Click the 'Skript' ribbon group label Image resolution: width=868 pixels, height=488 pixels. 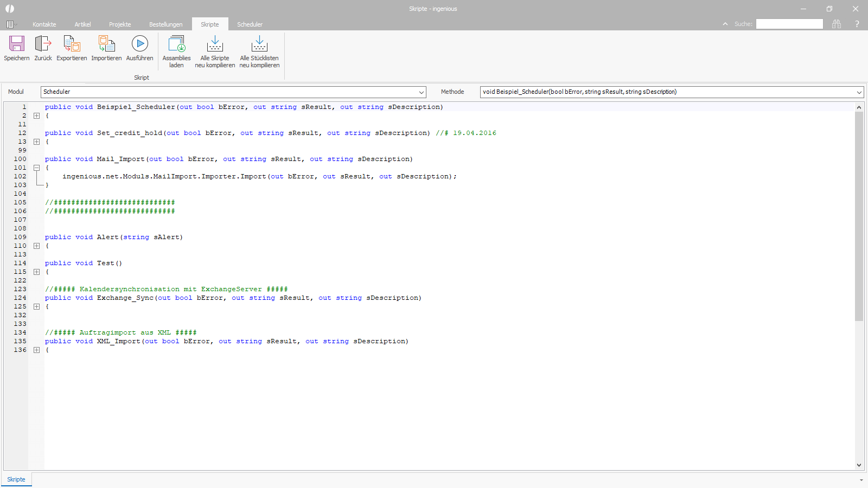142,78
